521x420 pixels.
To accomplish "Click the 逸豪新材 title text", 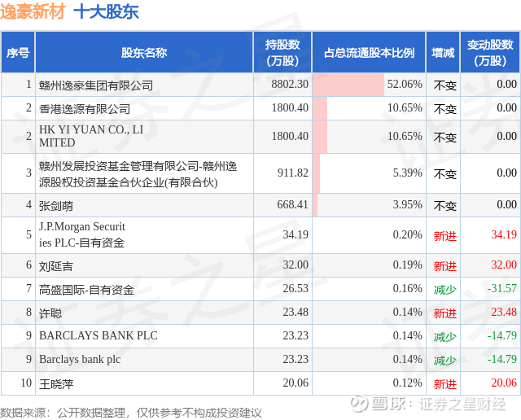I will pyautogui.click(x=33, y=11).
